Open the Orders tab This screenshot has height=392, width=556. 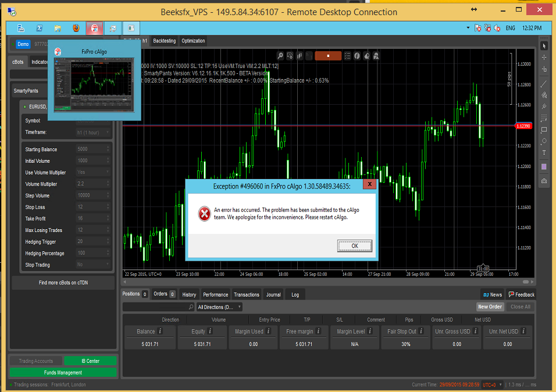click(164, 294)
